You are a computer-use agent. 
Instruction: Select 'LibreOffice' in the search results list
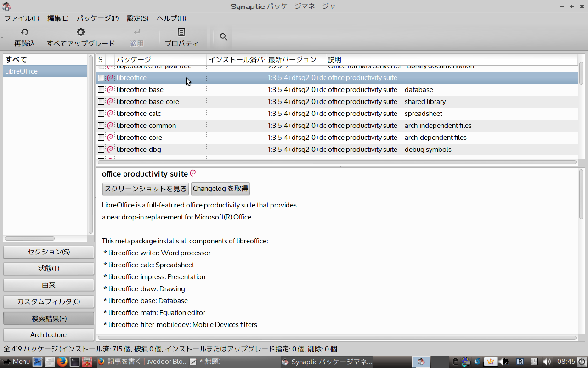coord(45,71)
